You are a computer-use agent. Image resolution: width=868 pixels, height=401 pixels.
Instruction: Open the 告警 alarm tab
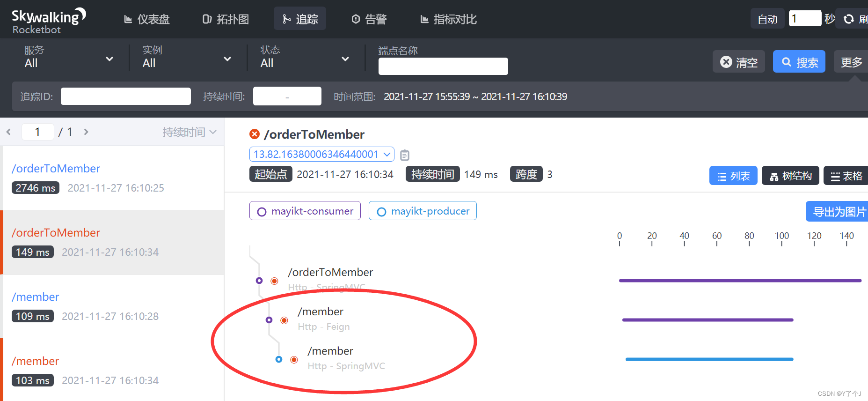369,19
